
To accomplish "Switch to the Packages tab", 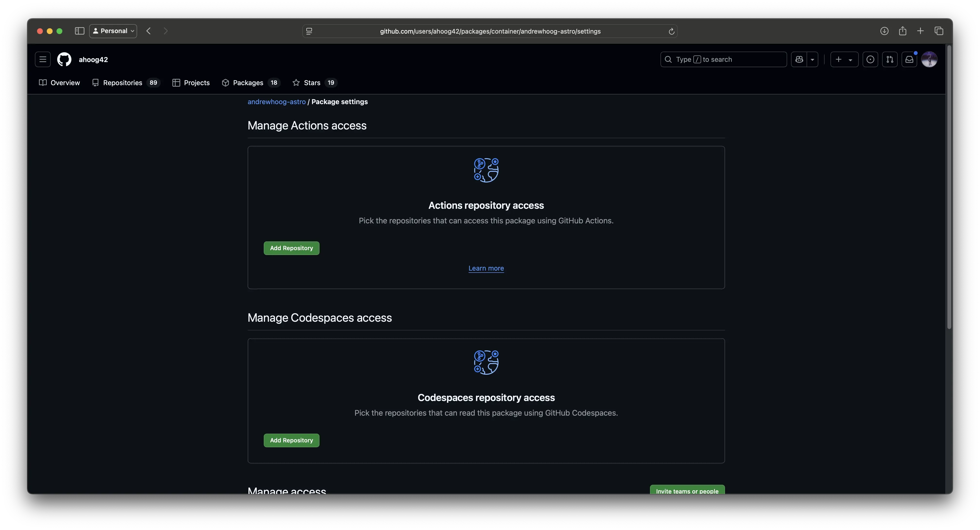I will click(251, 82).
